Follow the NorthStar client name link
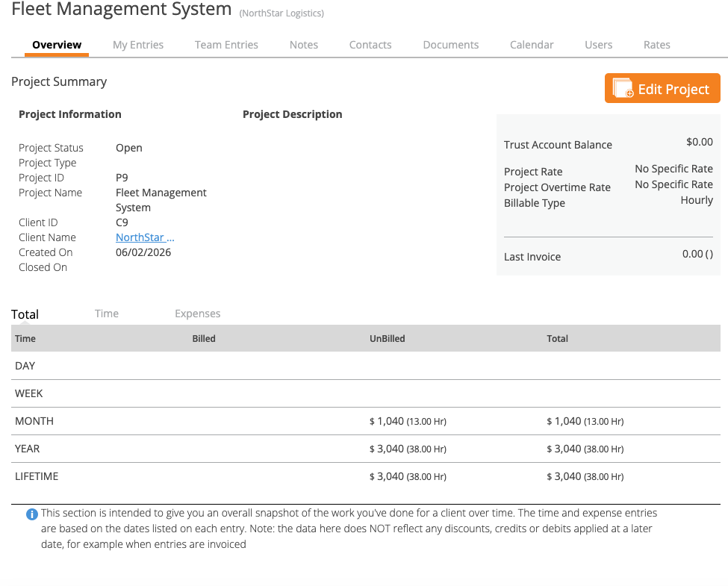The width and height of the screenshot is (728, 586). click(145, 237)
